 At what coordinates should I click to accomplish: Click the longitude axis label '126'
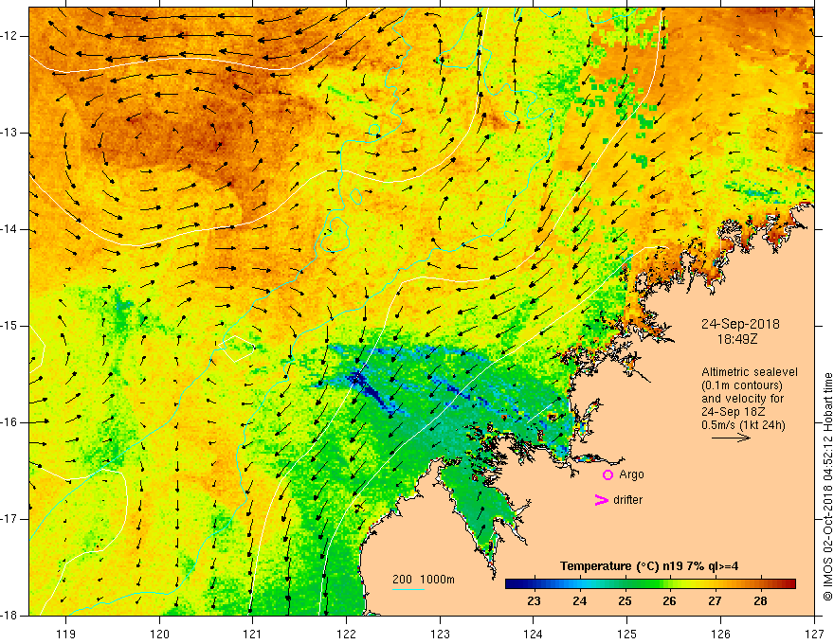720,634
